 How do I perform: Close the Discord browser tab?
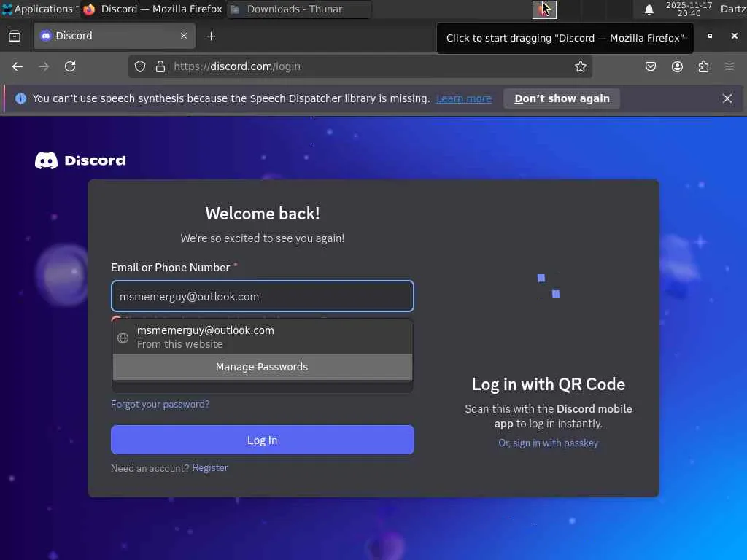click(184, 36)
